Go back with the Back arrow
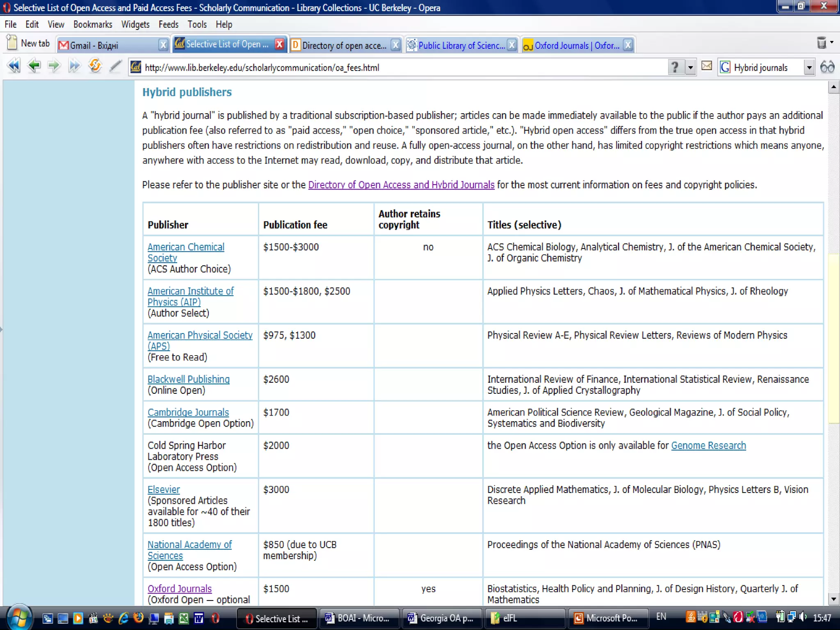Image resolution: width=840 pixels, height=630 pixels. (34, 66)
